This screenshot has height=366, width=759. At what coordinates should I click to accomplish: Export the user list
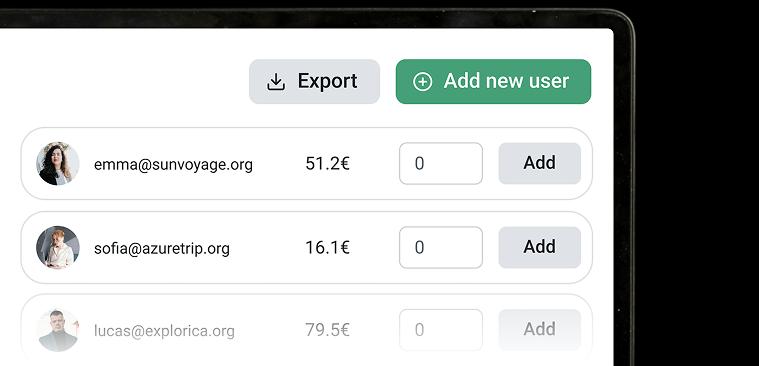pos(314,81)
